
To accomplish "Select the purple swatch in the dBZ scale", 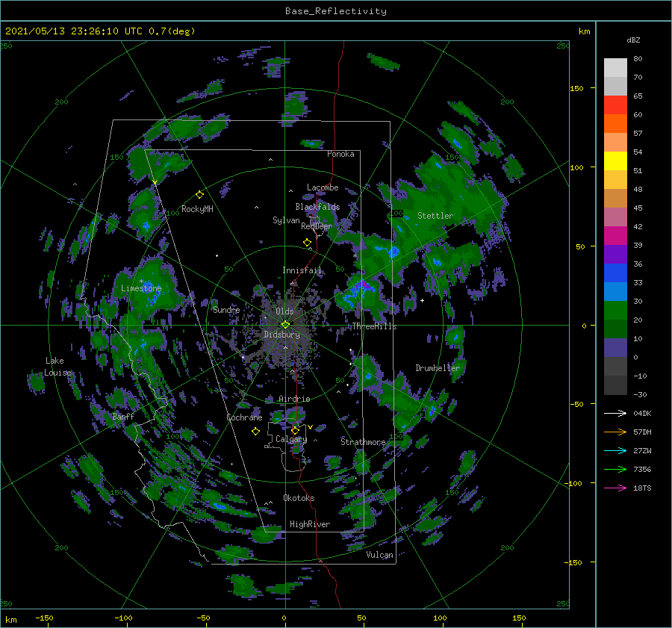I will 615,254.
